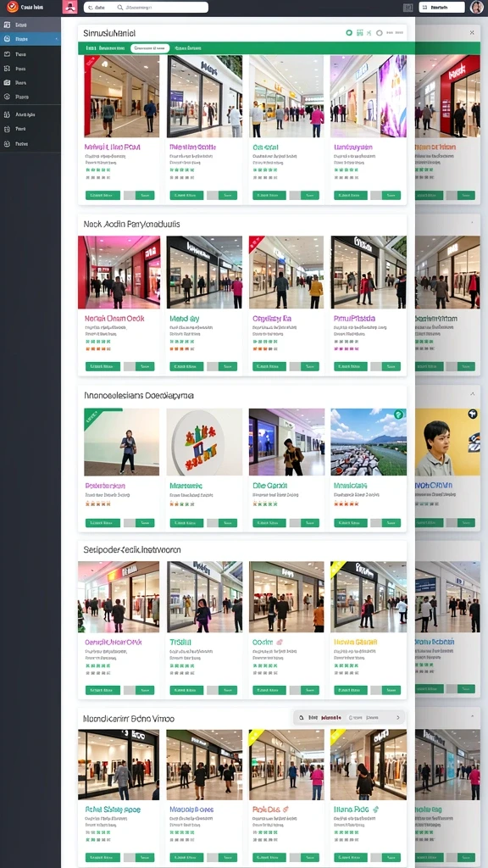The width and height of the screenshot is (488, 868).
Task: Expand the chevron on the highlighted blue sidebar item
Action: tap(57, 39)
